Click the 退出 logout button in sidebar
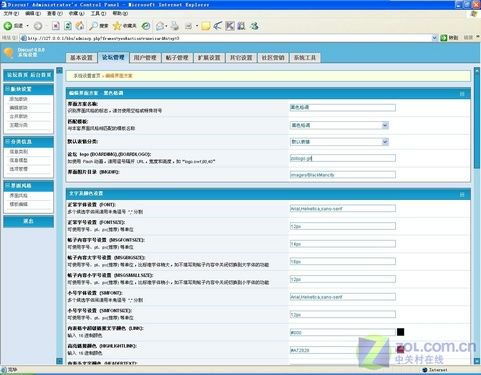Image resolution: width=481 pixels, height=375 pixels. pos(28,221)
